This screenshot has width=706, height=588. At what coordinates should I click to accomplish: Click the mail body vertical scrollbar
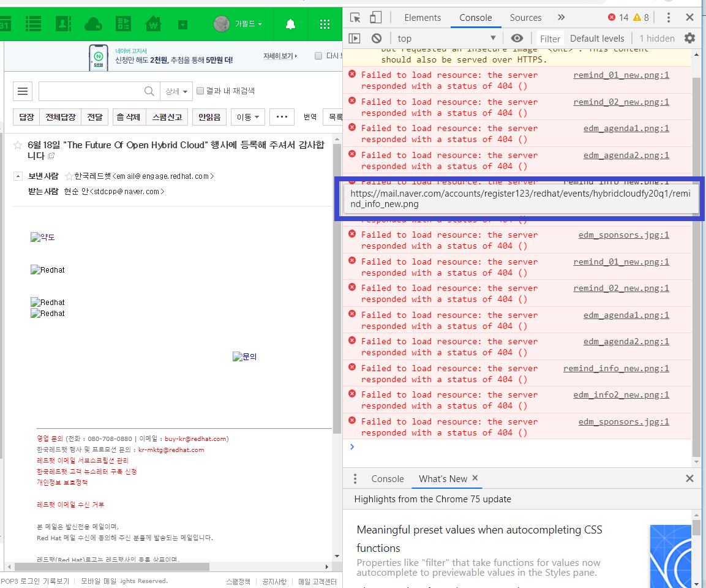coord(337,288)
